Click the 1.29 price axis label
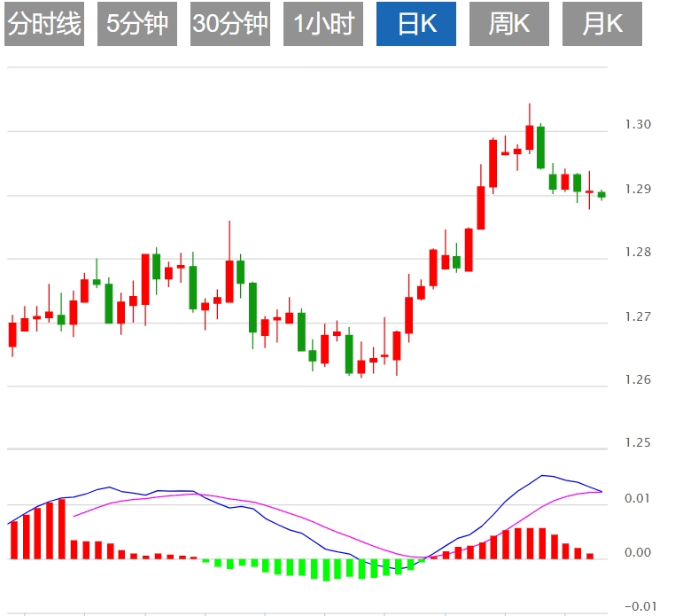The height and width of the screenshot is (616, 675). click(638, 189)
